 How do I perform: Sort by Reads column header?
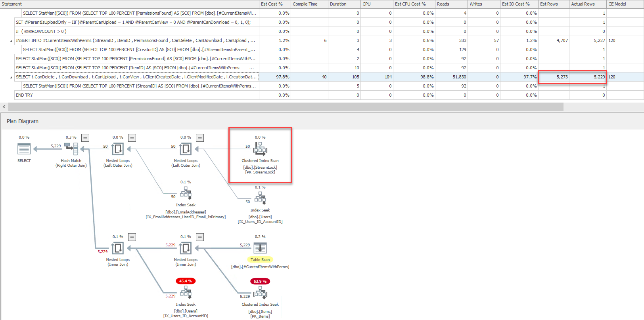[451, 4]
